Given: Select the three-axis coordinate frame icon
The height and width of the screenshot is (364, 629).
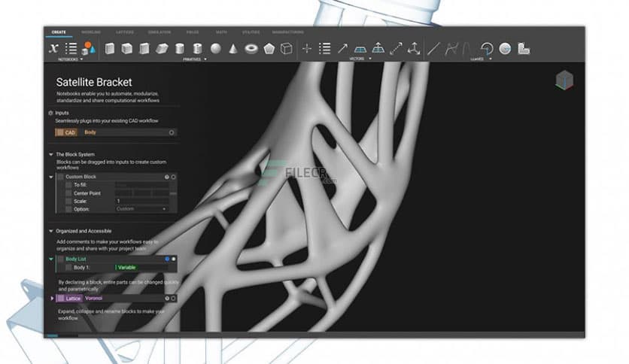Looking at the screenshot, I should coord(414,48).
